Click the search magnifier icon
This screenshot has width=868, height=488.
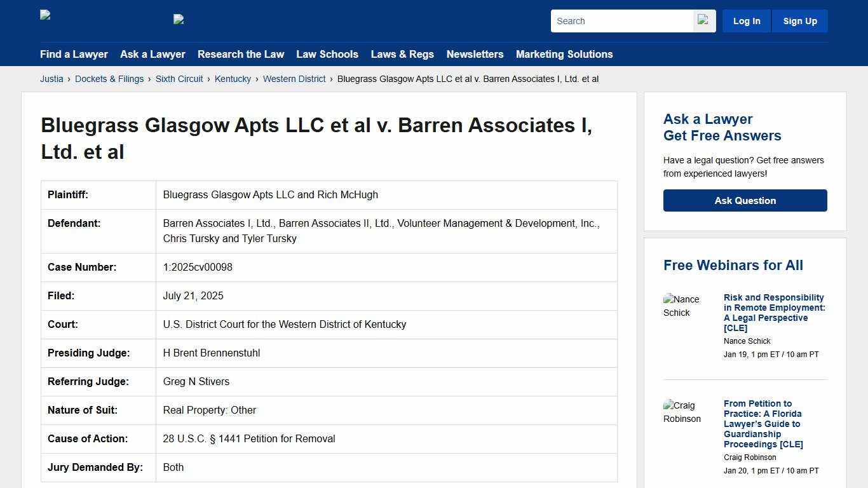703,20
